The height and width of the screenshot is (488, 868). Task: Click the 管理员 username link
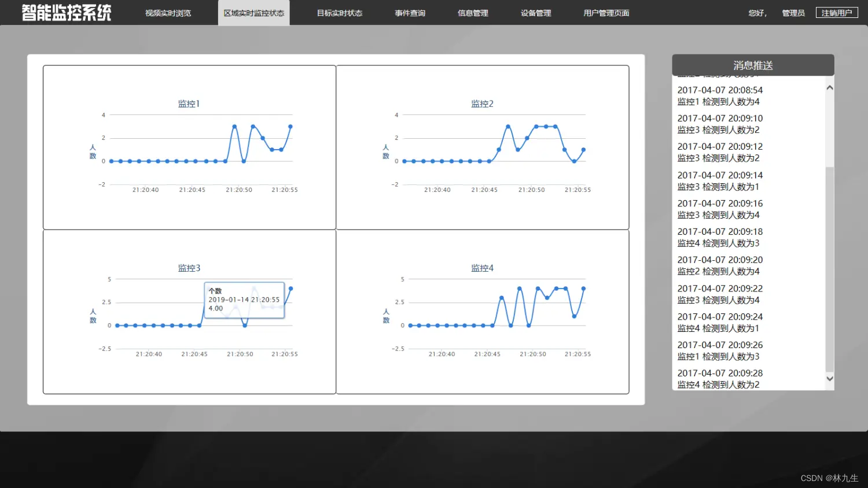[793, 13]
